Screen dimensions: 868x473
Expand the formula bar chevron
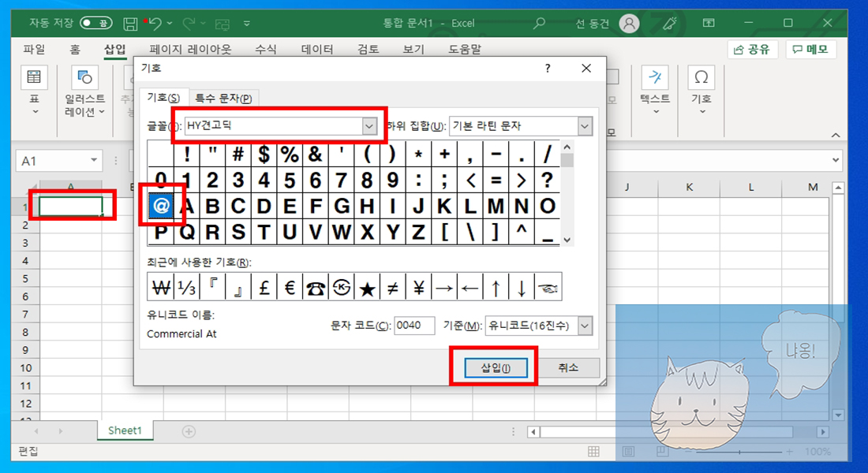pyautogui.click(x=836, y=161)
